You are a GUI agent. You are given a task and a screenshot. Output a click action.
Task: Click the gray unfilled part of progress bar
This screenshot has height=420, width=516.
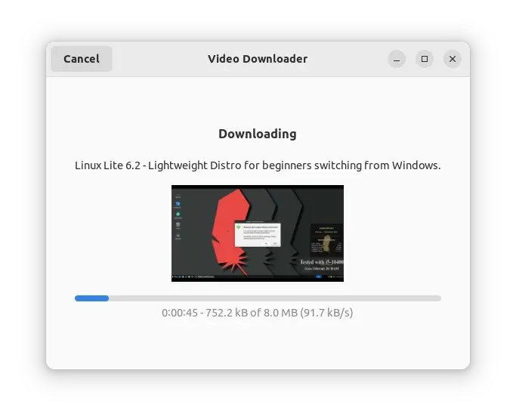(x=275, y=298)
